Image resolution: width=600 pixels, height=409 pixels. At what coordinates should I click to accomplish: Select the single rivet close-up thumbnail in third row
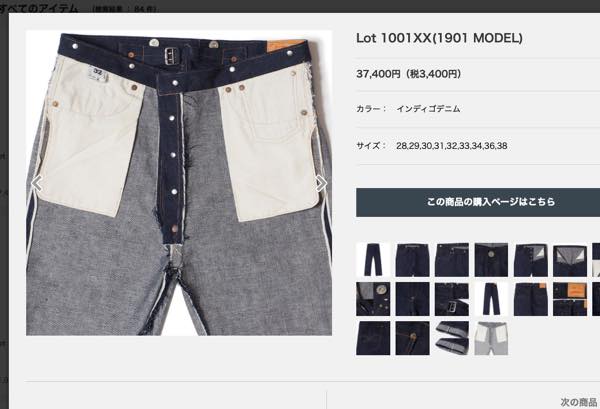pos(412,338)
